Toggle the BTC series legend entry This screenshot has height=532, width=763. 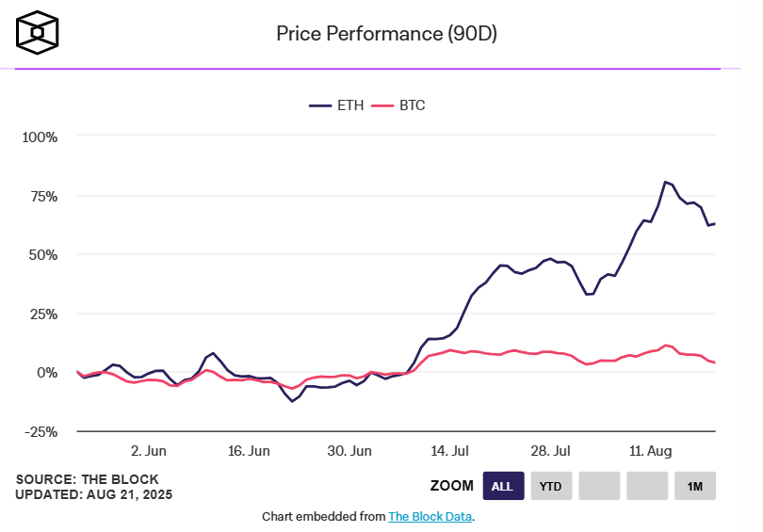tap(398, 105)
